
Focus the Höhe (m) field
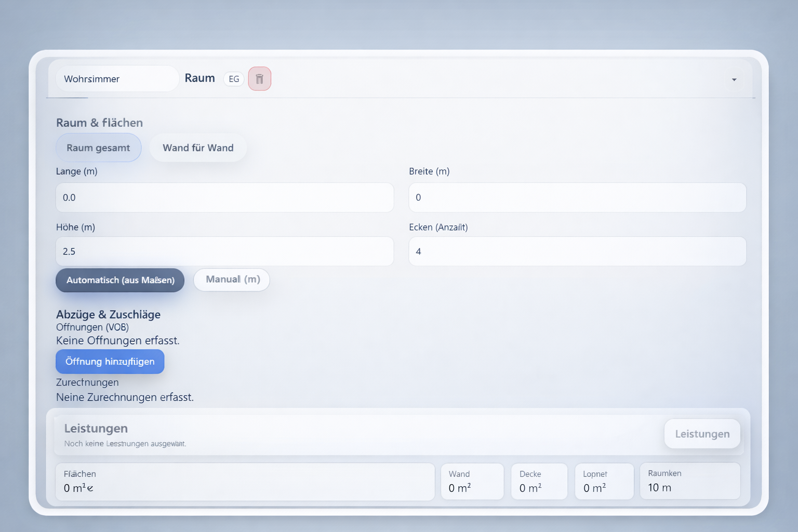pos(224,251)
